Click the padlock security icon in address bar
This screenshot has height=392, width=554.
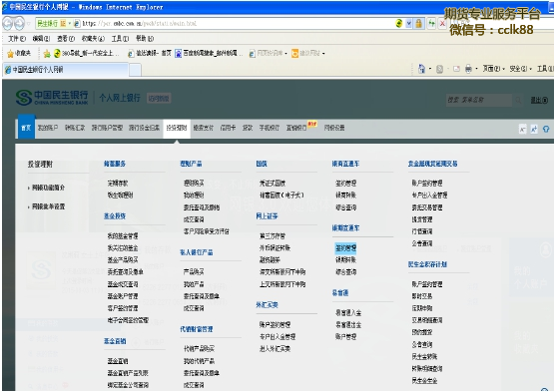coord(419,24)
